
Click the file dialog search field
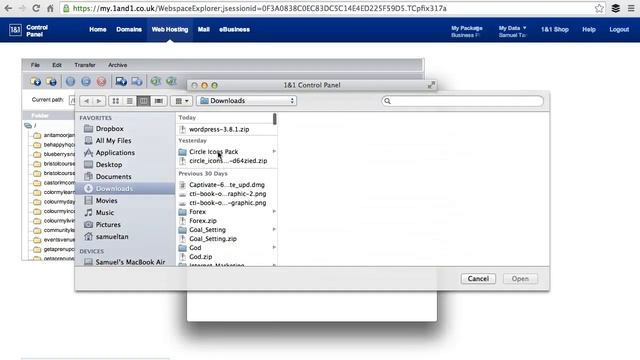pyautogui.click(x=462, y=101)
